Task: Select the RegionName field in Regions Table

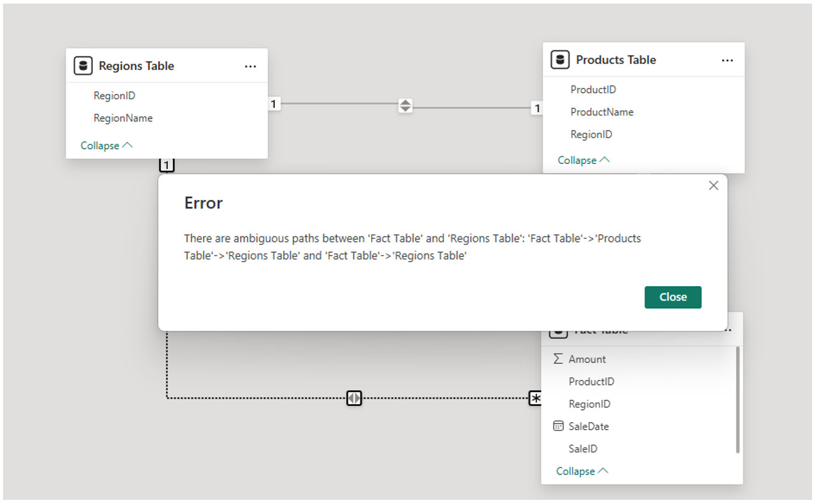Action: pos(123,118)
